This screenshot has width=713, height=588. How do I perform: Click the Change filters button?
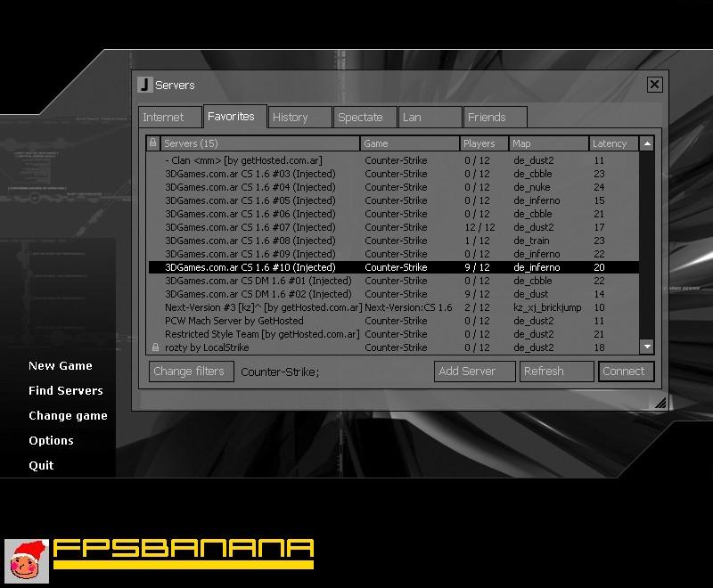point(192,372)
